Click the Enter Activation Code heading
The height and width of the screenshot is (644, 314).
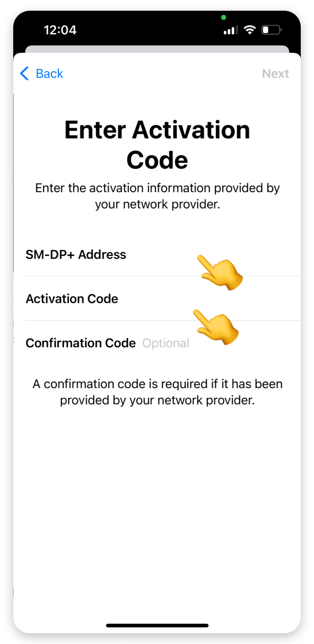click(x=158, y=145)
